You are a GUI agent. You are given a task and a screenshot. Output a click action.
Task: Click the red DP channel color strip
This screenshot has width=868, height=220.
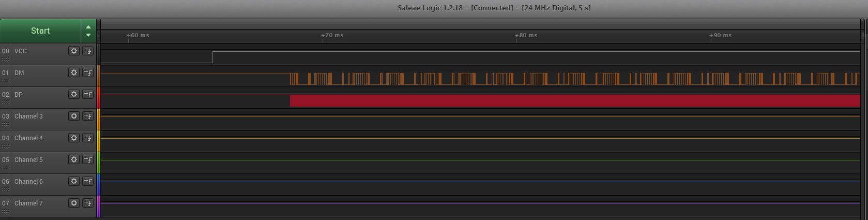coord(98,97)
